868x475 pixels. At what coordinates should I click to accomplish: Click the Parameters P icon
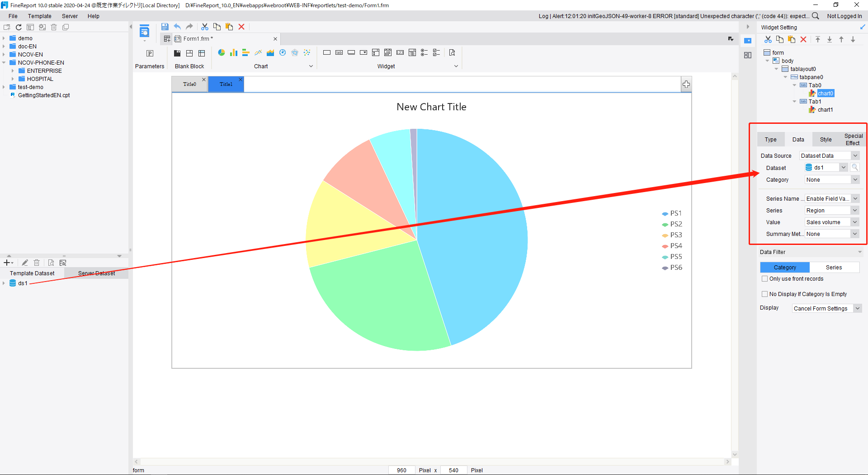pos(150,53)
